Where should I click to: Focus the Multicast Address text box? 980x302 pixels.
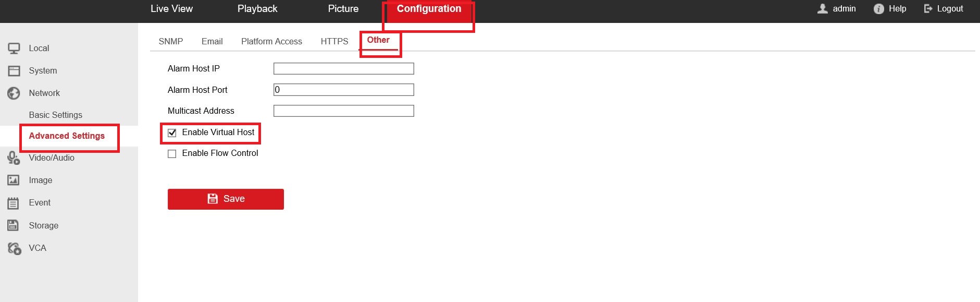tap(343, 111)
